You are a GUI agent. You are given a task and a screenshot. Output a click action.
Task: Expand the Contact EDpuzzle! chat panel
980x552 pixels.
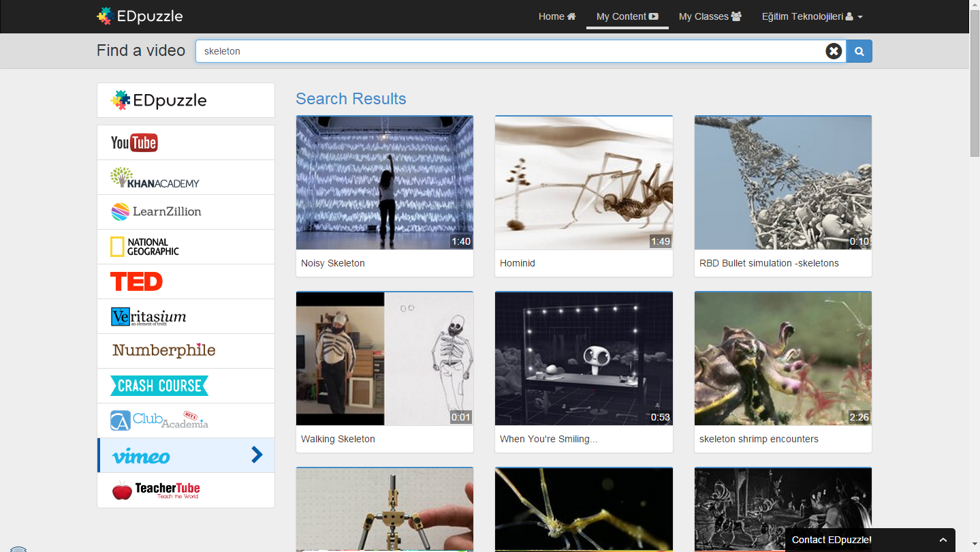[x=870, y=540]
